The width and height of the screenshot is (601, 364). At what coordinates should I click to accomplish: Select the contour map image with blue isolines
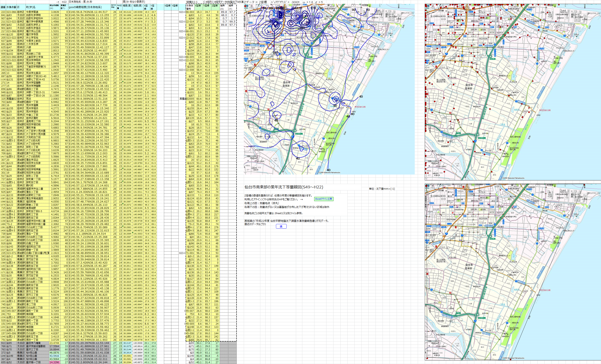click(329, 89)
